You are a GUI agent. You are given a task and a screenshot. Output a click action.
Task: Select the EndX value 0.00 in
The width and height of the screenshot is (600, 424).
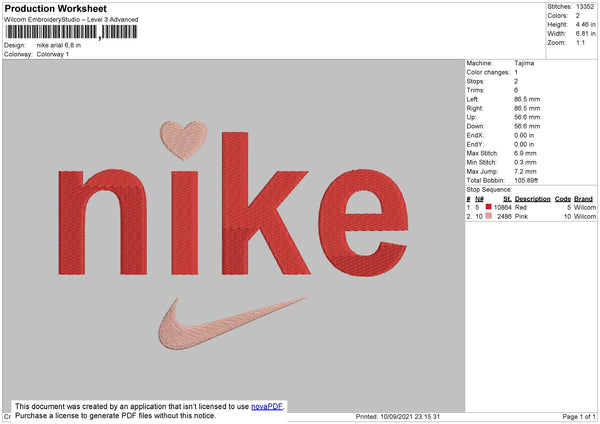(x=524, y=135)
